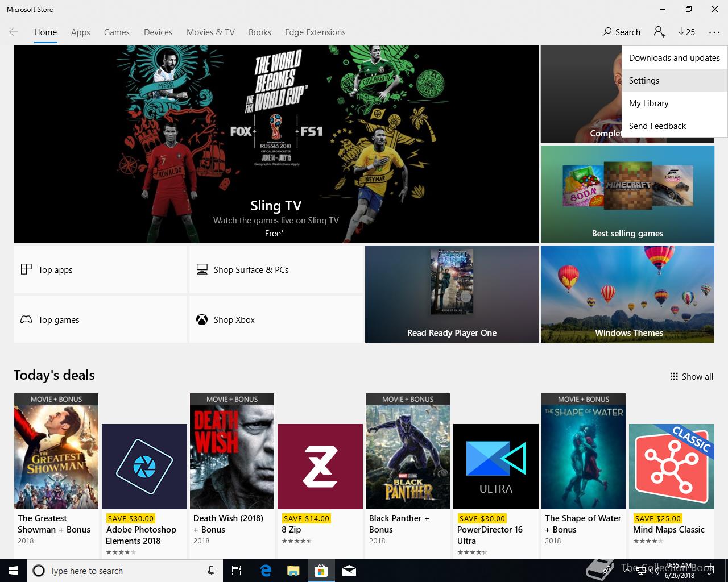The width and height of the screenshot is (728, 582).
Task: Click the taskbar microphone icon
Action: click(x=211, y=571)
